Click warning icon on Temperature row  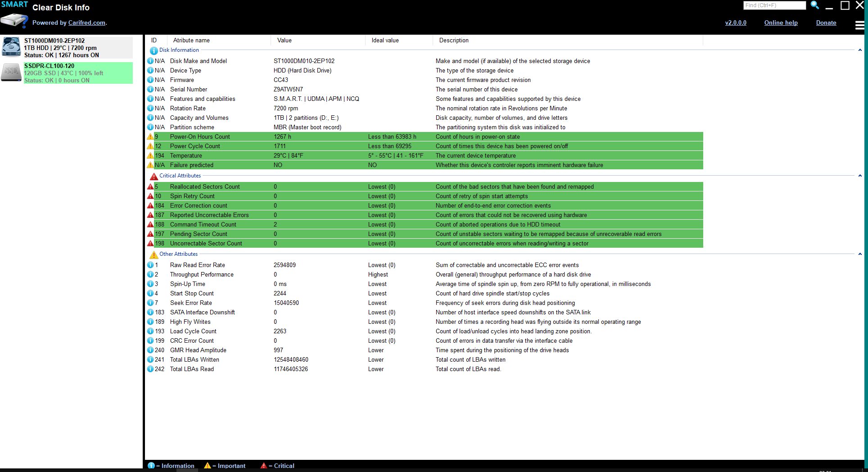pos(150,155)
